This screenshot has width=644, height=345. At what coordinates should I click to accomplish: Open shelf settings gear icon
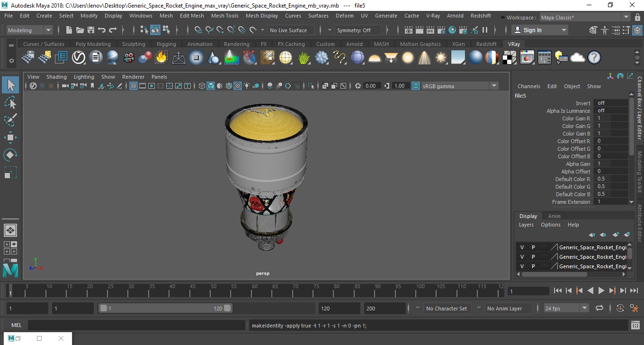coord(11,61)
